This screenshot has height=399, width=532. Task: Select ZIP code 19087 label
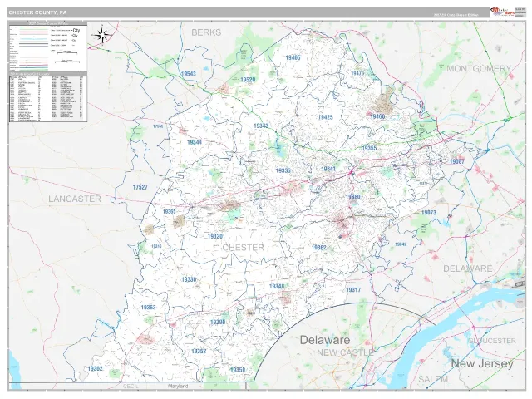coord(456,161)
